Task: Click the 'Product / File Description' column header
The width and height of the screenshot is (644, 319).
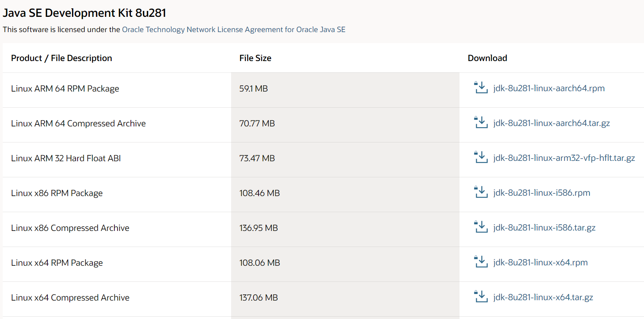Action: tap(62, 58)
